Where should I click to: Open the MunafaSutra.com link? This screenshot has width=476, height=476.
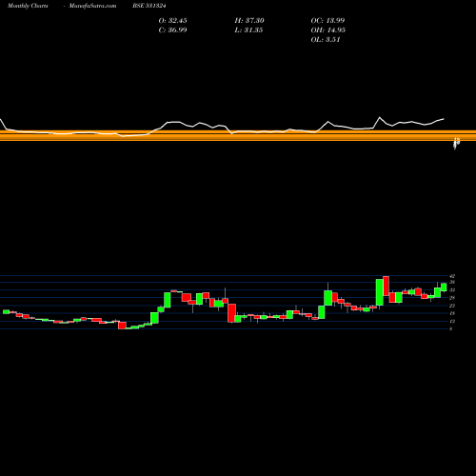tap(92, 6)
